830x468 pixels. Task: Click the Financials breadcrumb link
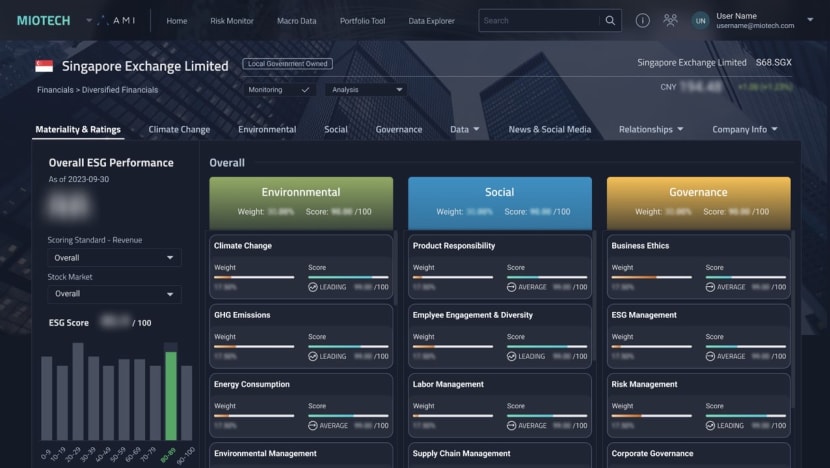[55, 89]
